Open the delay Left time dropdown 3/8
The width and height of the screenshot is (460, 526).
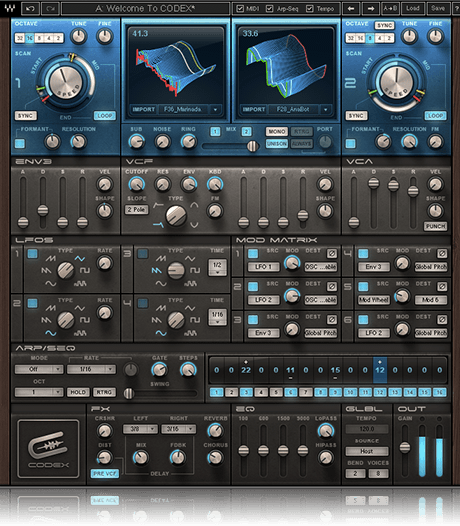140,429
